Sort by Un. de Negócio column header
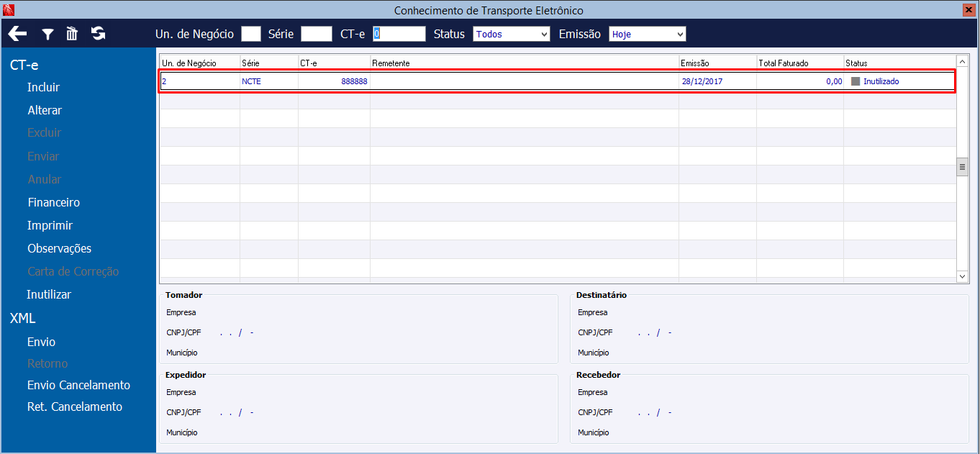Screen dimensions: 980x454 (199, 63)
